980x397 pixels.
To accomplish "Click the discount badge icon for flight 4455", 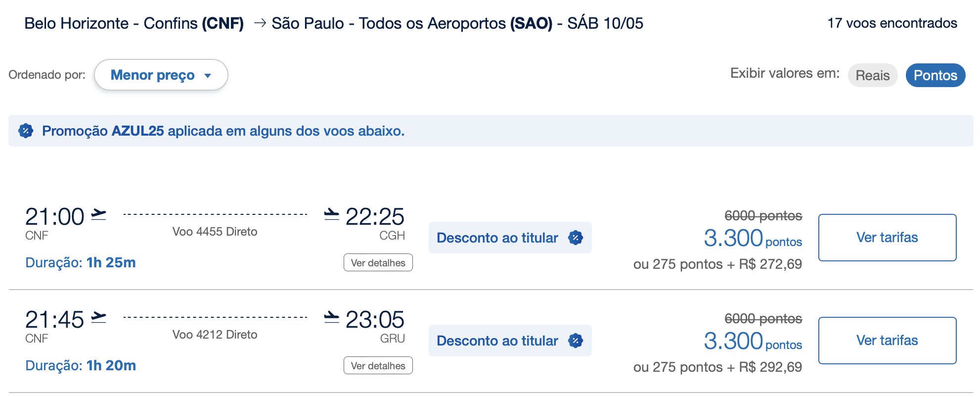I will [576, 238].
